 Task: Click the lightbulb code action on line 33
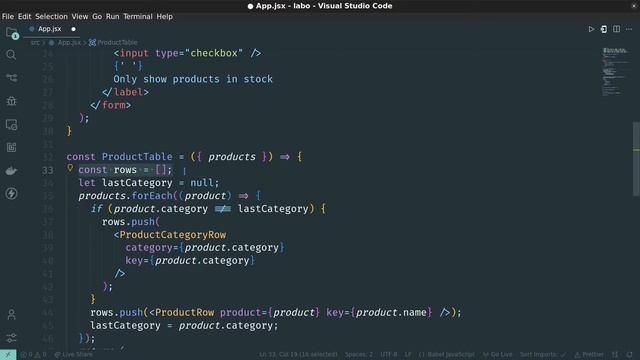point(70,168)
